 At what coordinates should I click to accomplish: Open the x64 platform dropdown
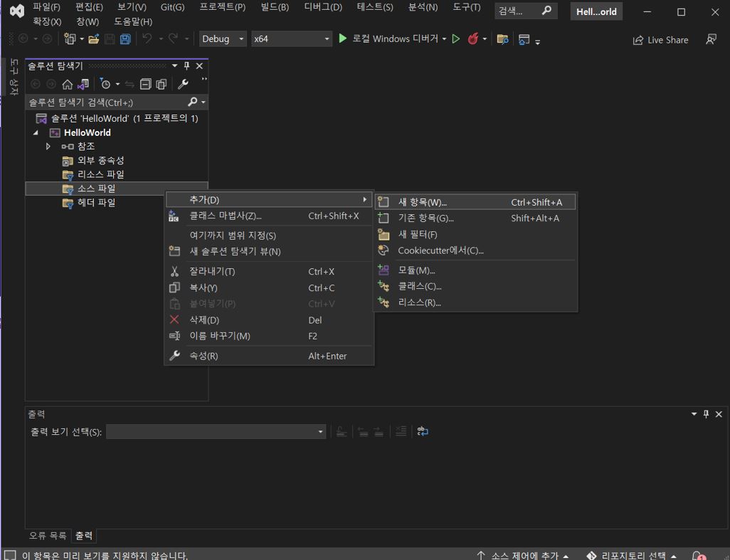292,38
